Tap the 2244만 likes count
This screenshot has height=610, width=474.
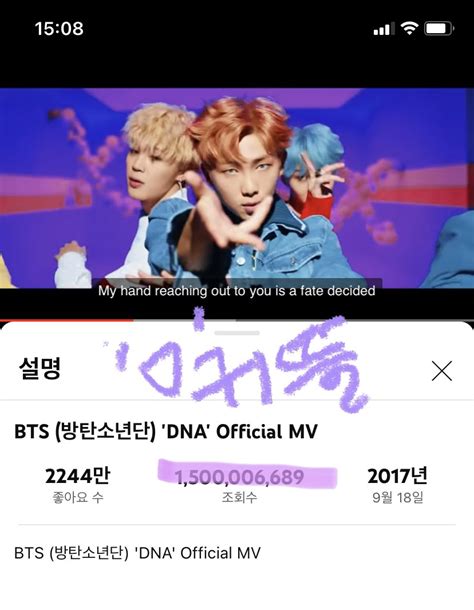(x=77, y=476)
